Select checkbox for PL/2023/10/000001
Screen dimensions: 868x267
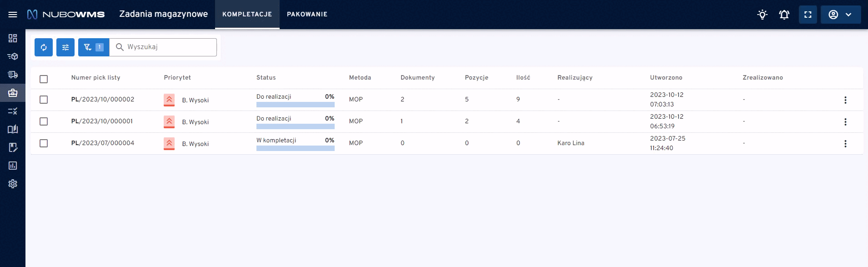(44, 121)
